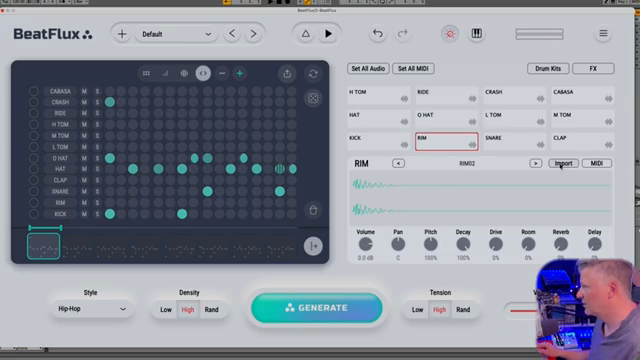
Task: Select the HAT drum pad
Action: click(x=378, y=118)
